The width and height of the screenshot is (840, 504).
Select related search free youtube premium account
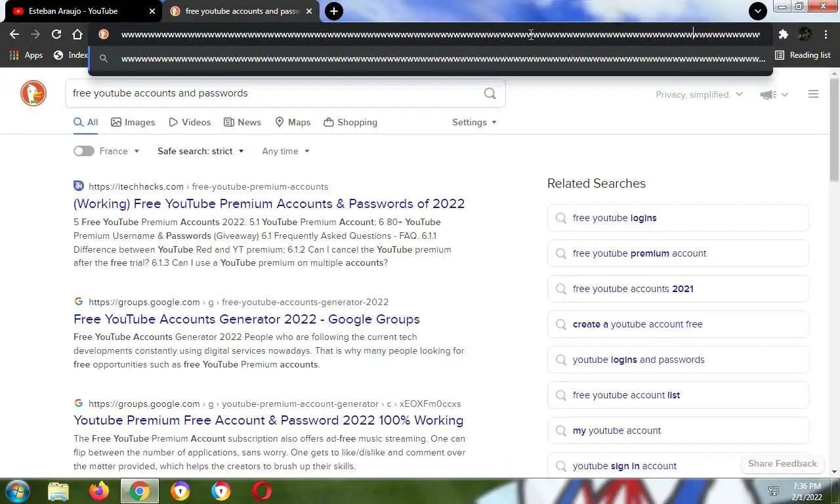click(678, 253)
